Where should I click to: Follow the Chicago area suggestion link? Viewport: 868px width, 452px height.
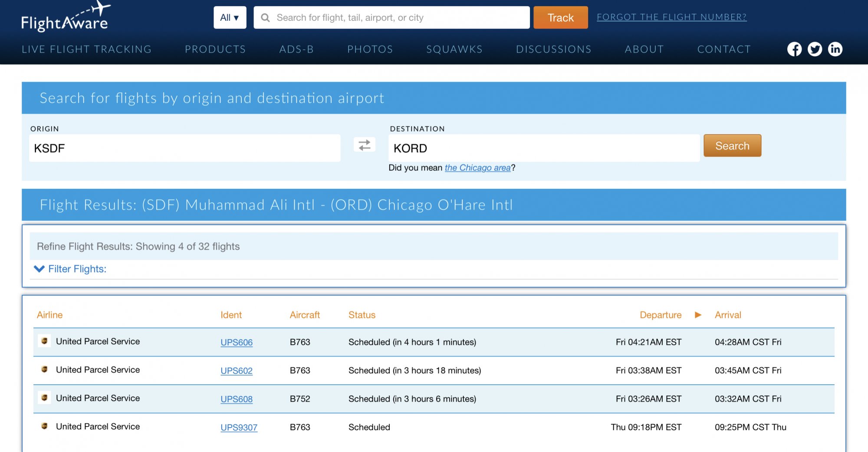point(477,168)
